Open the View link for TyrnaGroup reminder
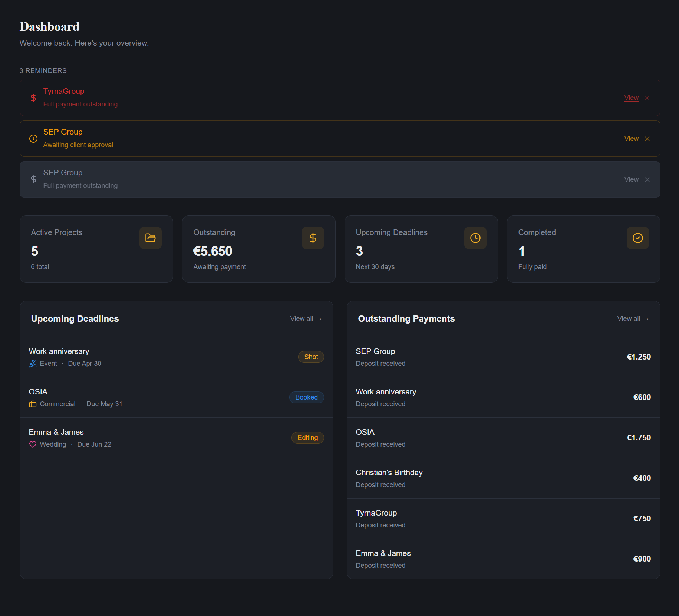Image resolution: width=679 pixels, height=616 pixels. (631, 97)
